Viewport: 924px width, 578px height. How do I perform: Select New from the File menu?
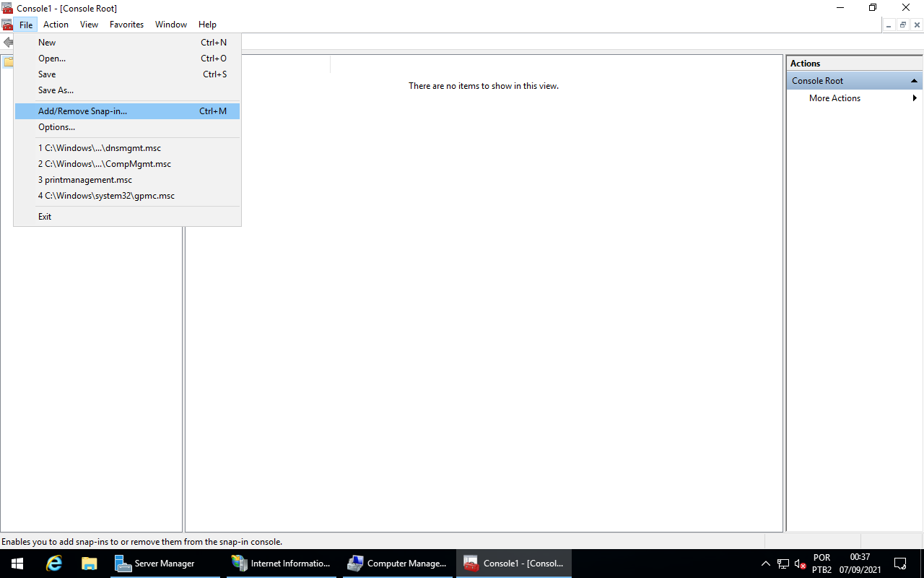tap(47, 43)
